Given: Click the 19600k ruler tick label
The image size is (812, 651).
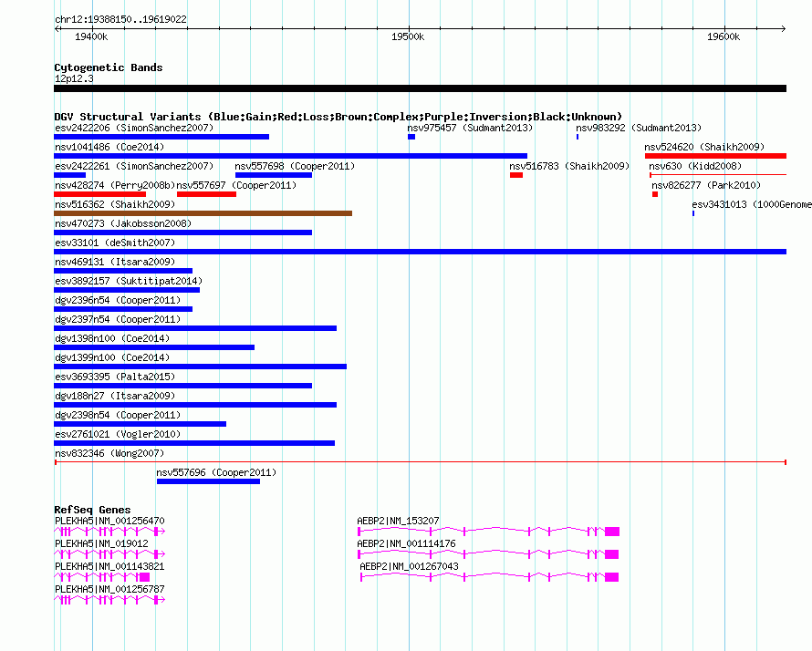Looking at the screenshot, I should click(x=724, y=36).
